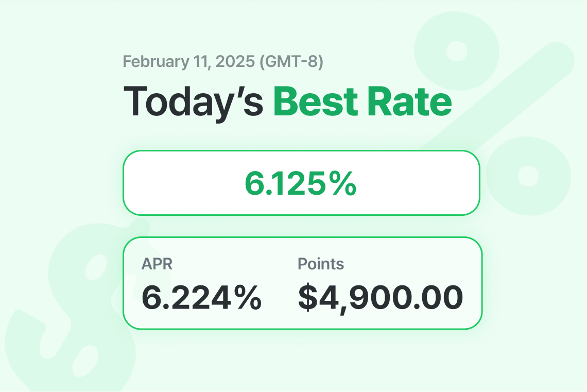Click the APR label
Image resolution: width=587 pixels, height=392 pixels.
coord(157,264)
